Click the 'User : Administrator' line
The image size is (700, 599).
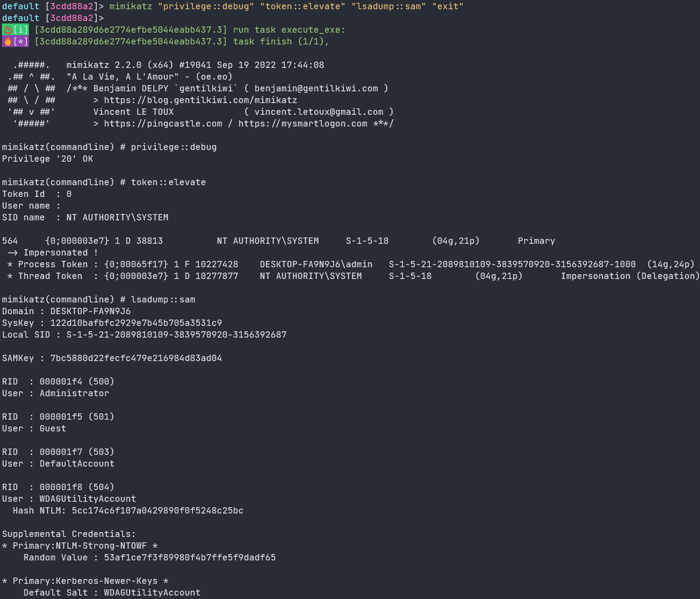pos(56,393)
